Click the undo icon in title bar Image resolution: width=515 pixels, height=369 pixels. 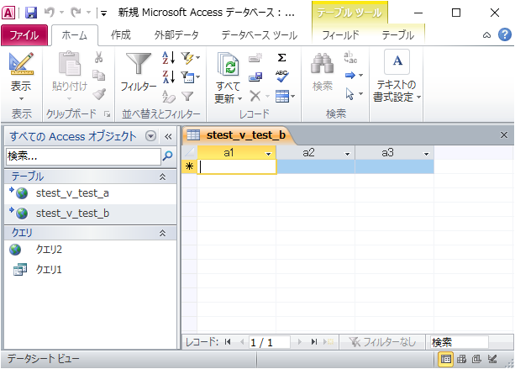pos(49,13)
